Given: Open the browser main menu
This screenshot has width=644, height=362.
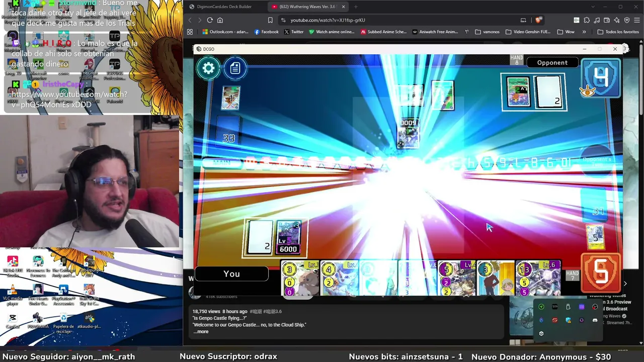Looking at the screenshot, I should 637,20.
